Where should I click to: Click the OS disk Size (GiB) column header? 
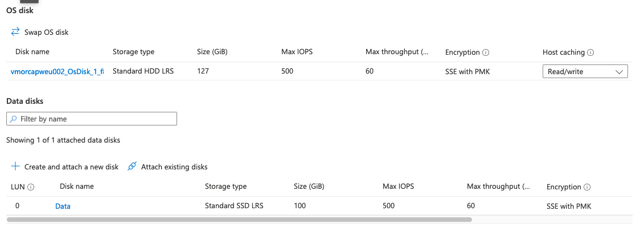pyautogui.click(x=212, y=52)
